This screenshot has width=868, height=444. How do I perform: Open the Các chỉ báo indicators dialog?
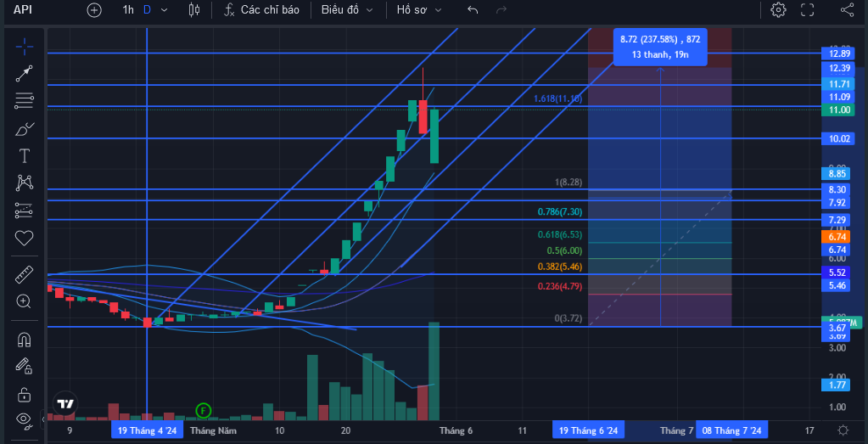pyautogui.click(x=262, y=10)
